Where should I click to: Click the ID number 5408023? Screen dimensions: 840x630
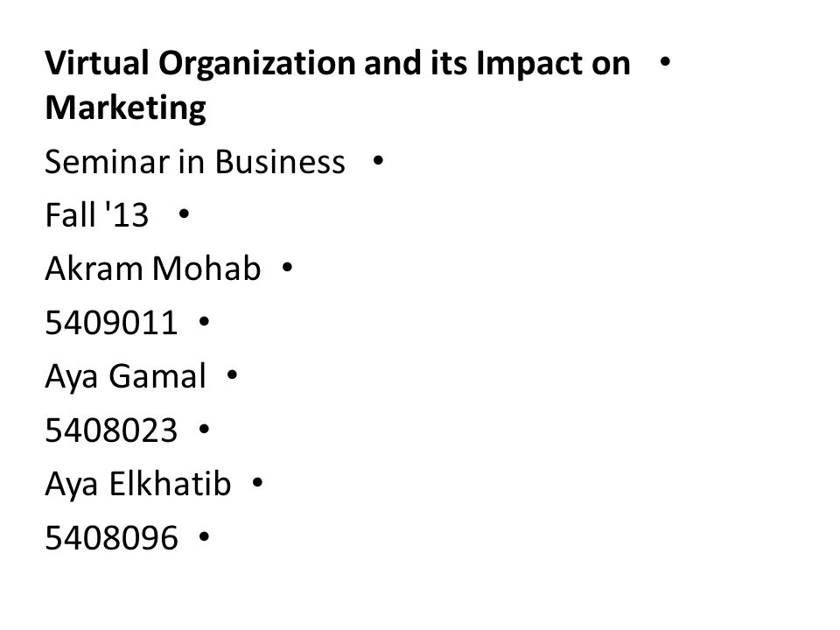(x=111, y=430)
